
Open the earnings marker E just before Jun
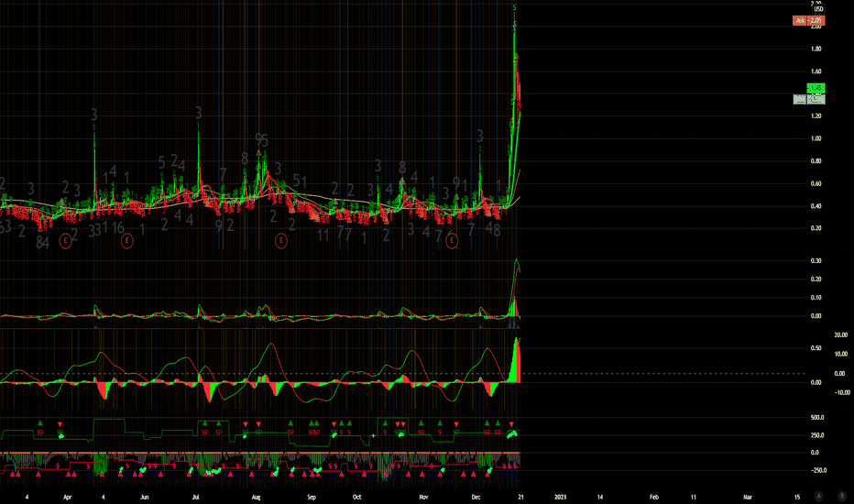pyautogui.click(x=126, y=240)
